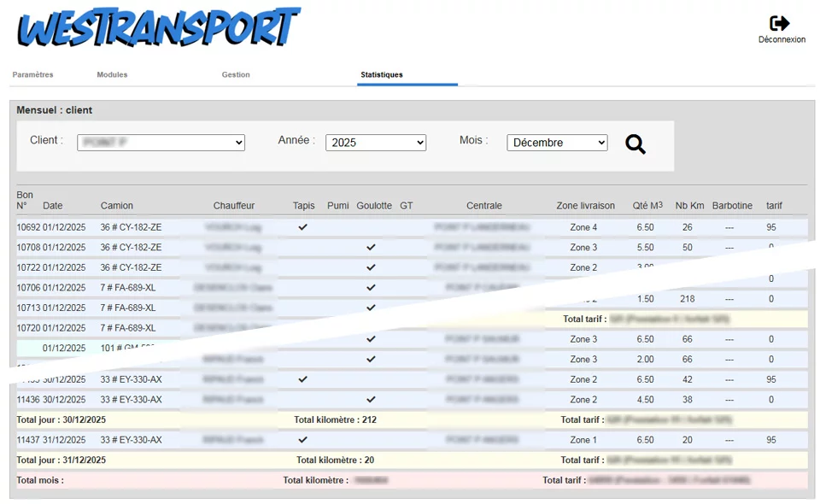Screen dimensions: 820x504
Task: Switch to the Paramètres tab
Action: (32, 75)
